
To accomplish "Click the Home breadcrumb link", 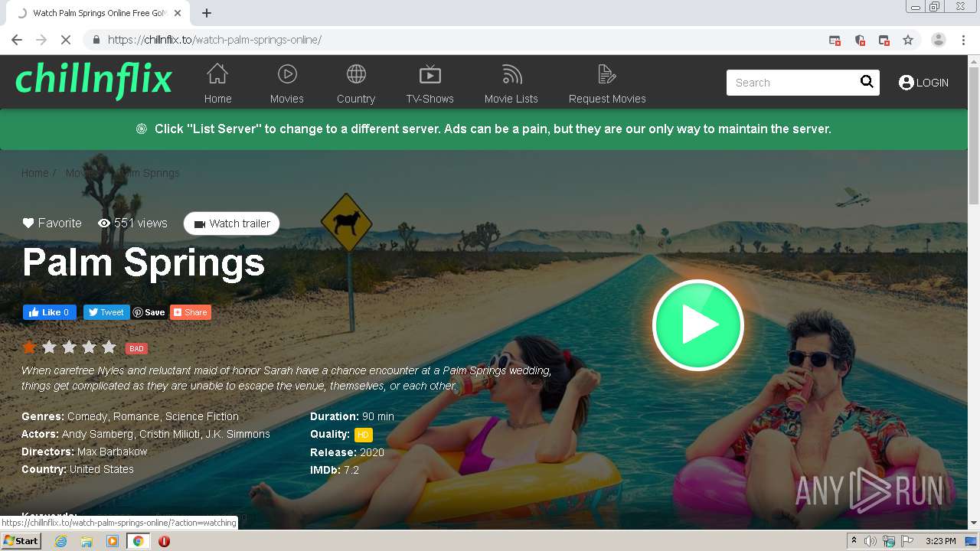I will (35, 173).
